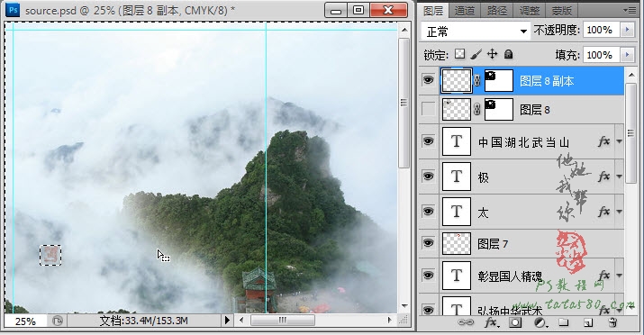Click the Photoshop Ps icon in the title bar

[x=14, y=9]
